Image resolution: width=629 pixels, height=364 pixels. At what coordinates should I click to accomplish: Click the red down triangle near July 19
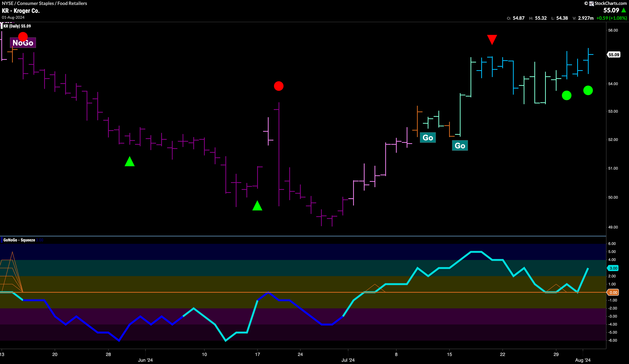click(492, 40)
